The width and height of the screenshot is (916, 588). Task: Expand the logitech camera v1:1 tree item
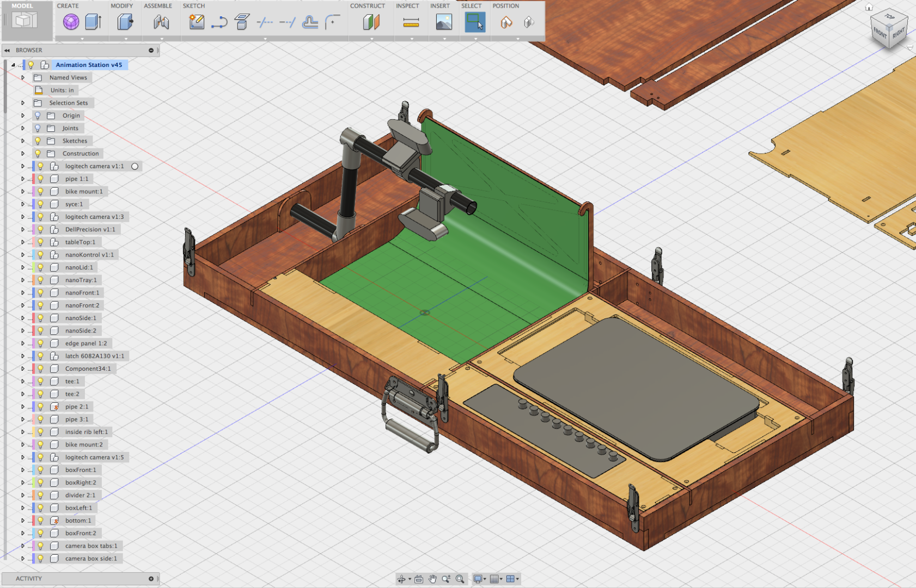point(22,166)
